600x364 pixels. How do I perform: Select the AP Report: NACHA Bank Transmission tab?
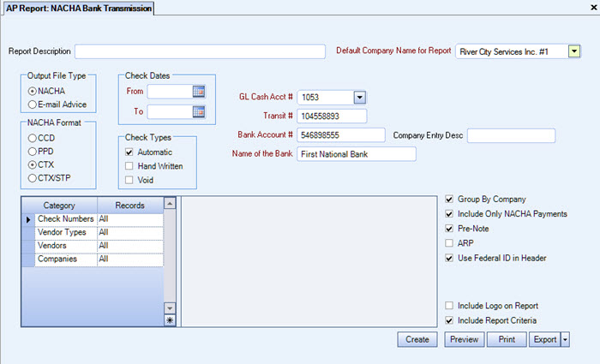click(78, 9)
